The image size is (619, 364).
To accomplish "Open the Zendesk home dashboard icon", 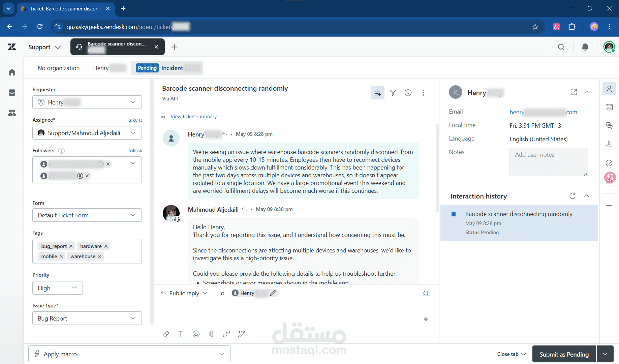I will 12,72.
